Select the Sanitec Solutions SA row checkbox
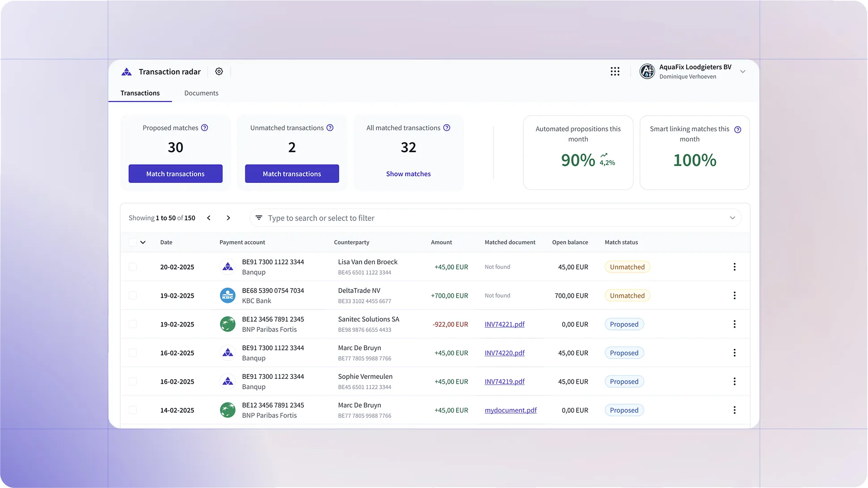 point(133,324)
